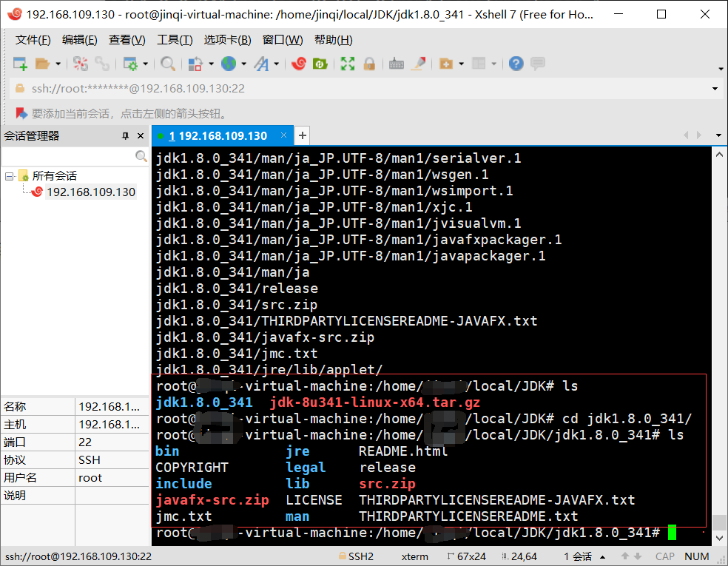Open the 文件(F) menu
The width and height of the screenshot is (728, 566).
pos(33,40)
